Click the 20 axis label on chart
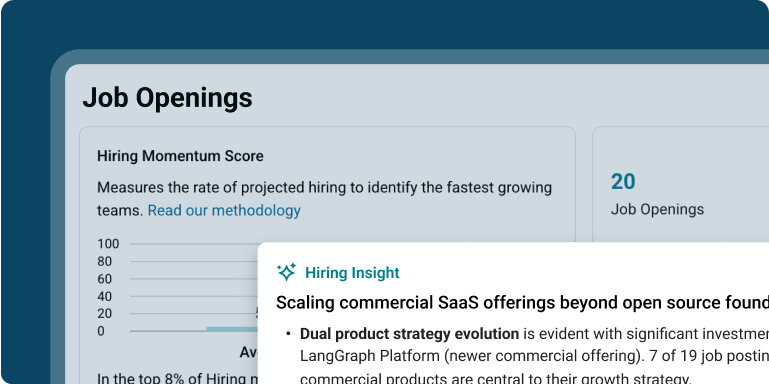Viewport: 769px width, 384px height. (x=104, y=313)
